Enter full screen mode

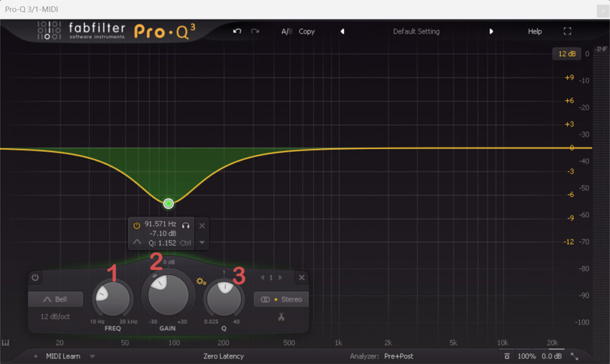[x=567, y=31]
